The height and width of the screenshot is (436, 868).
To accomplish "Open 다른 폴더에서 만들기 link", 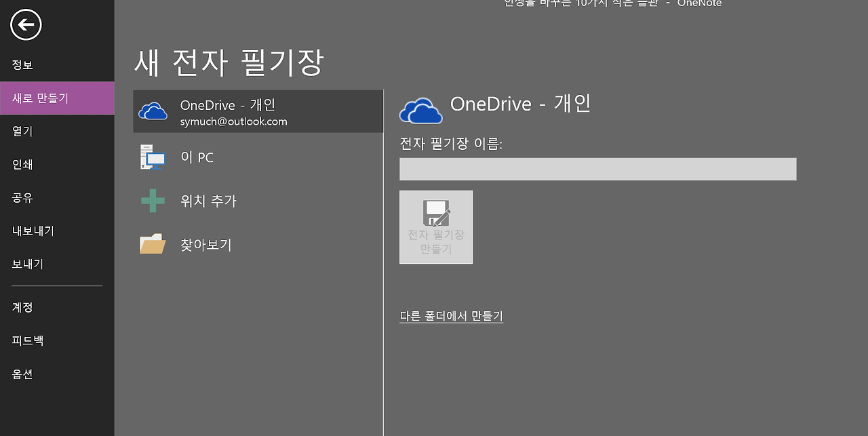I will pos(451,316).
